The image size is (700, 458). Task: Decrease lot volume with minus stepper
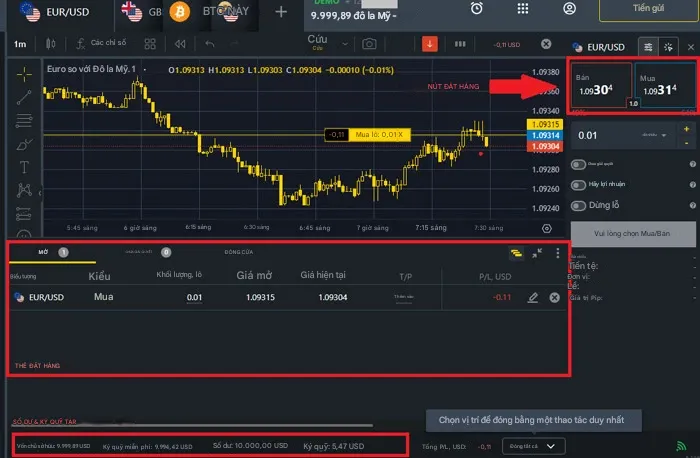(686, 143)
